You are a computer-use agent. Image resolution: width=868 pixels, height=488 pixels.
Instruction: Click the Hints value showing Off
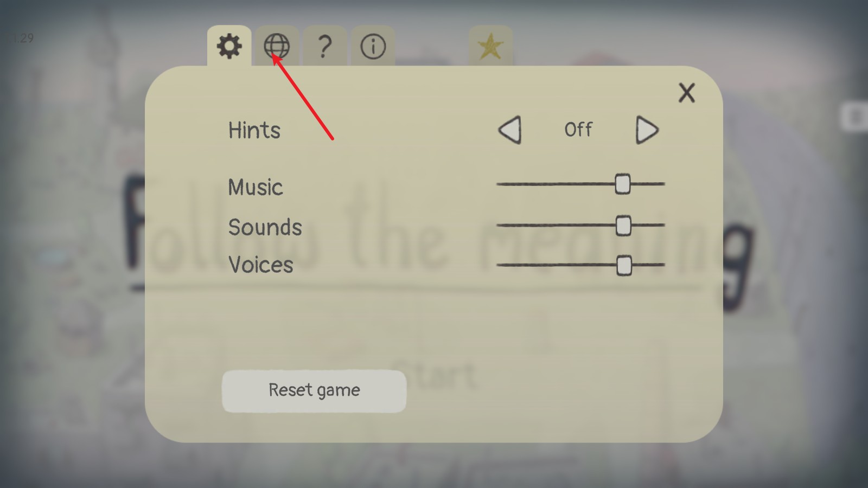[578, 130]
